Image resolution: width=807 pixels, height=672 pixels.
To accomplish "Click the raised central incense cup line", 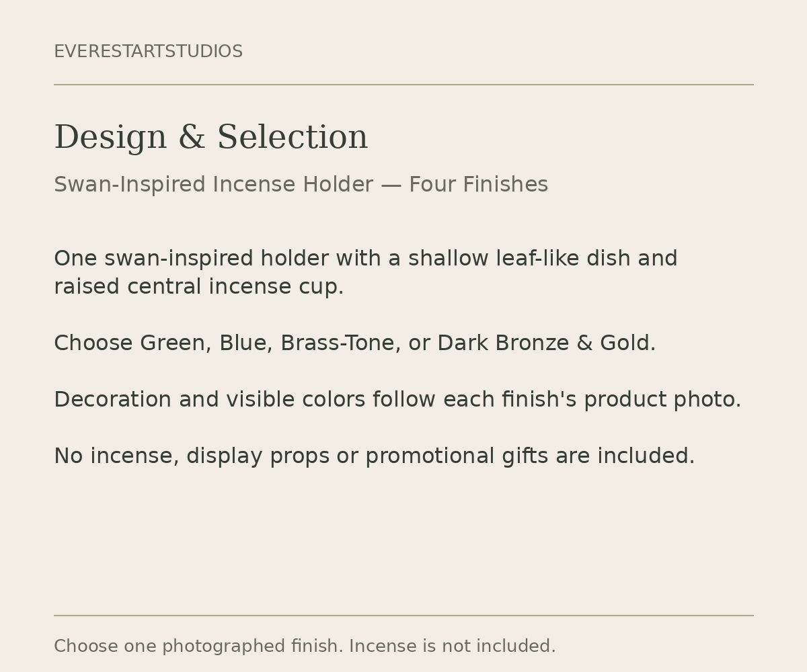I will (199, 287).
